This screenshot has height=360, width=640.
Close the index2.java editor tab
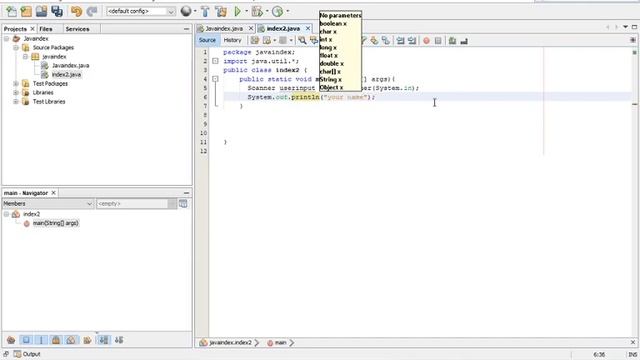click(308, 28)
